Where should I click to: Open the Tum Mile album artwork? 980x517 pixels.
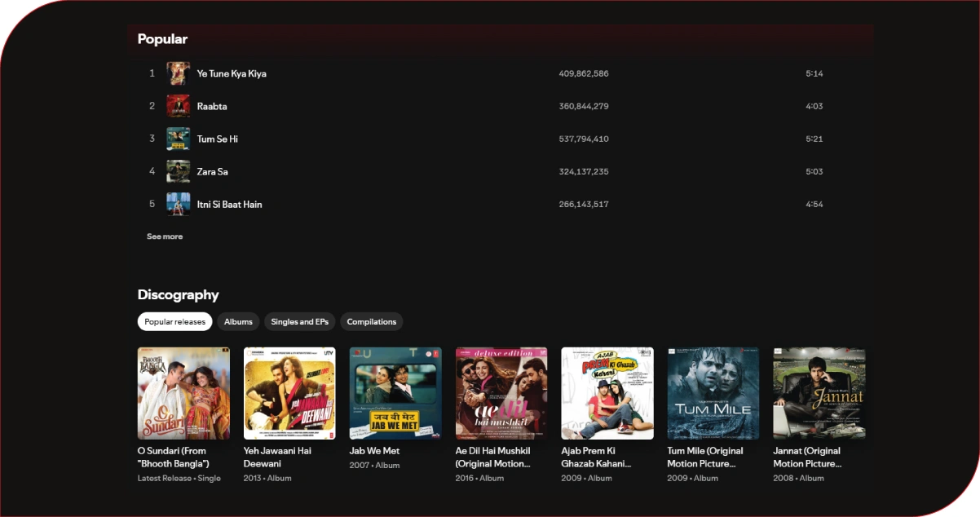(x=713, y=393)
